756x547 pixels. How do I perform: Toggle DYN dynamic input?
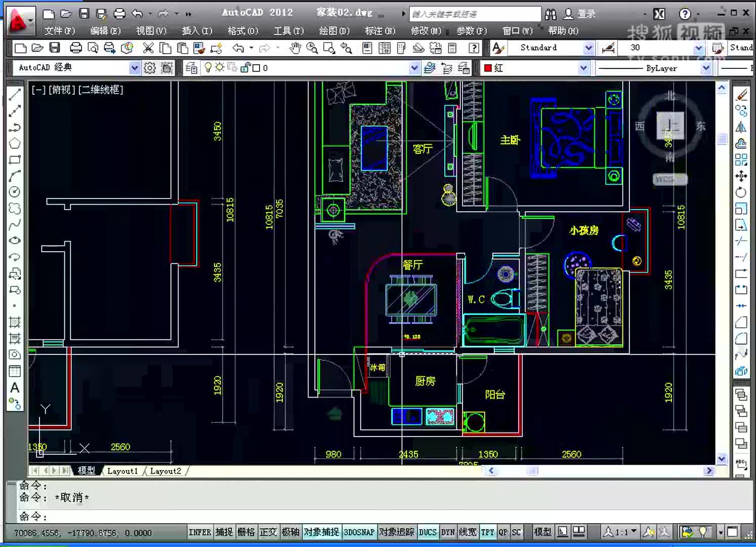coord(448,532)
